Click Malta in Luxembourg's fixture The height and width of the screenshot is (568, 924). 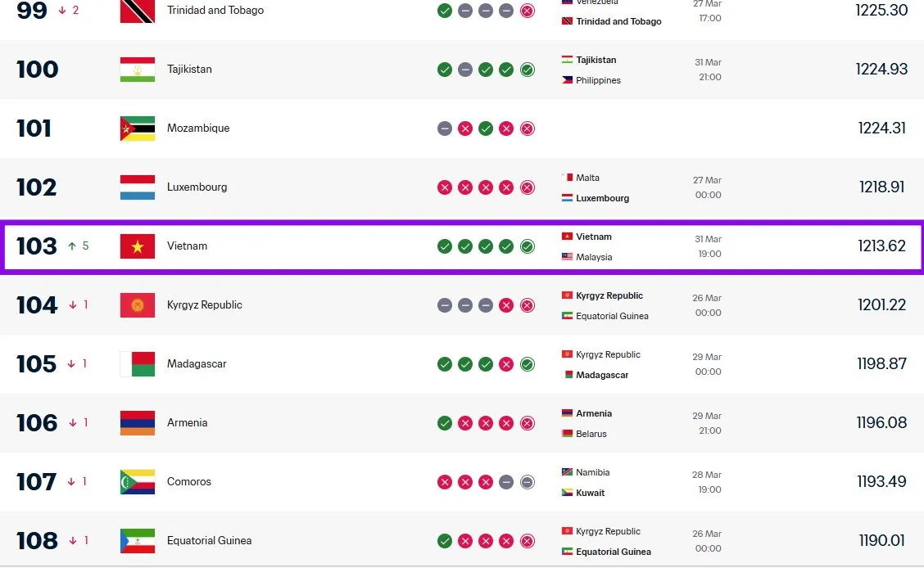587,178
